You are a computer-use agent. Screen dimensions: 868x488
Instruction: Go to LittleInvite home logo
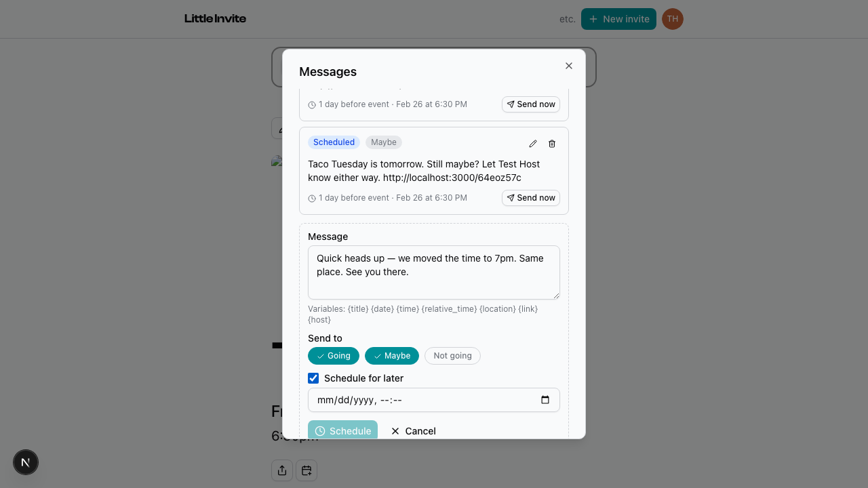215,19
